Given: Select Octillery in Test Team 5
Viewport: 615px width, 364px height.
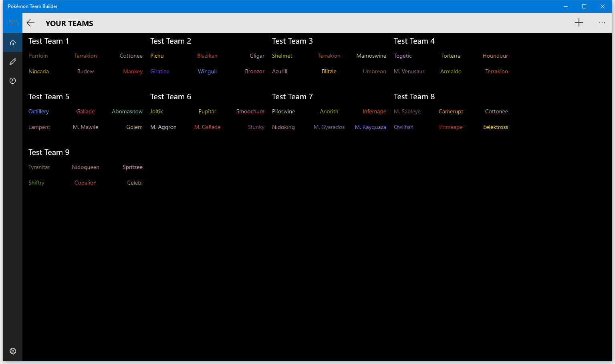Looking at the screenshot, I should [x=38, y=111].
